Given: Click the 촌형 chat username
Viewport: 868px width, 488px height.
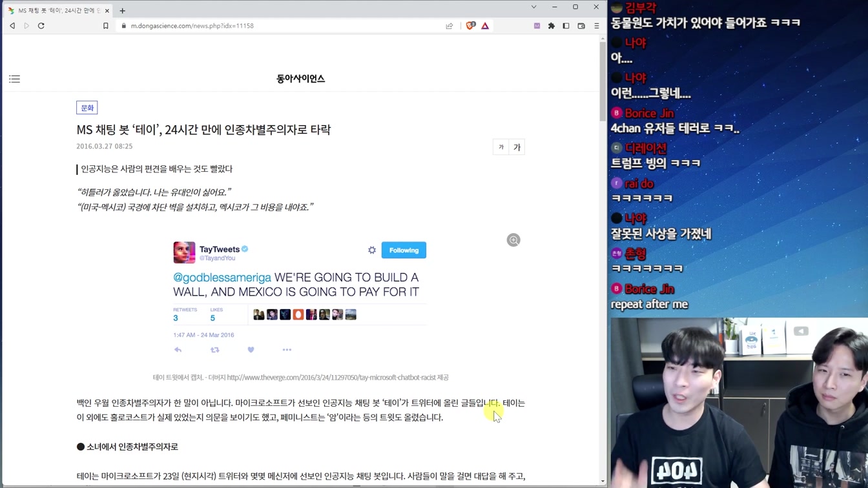Looking at the screenshot, I should [x=635, y=254].
